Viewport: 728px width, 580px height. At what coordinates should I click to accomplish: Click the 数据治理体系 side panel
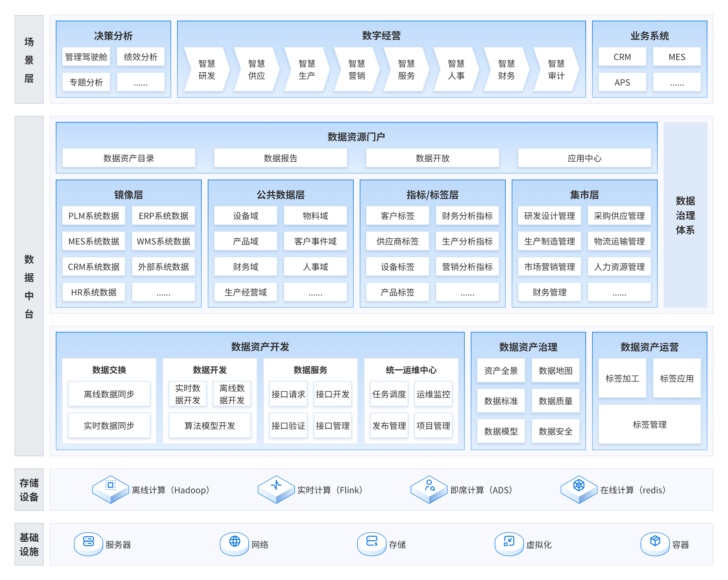coord(685,215)
